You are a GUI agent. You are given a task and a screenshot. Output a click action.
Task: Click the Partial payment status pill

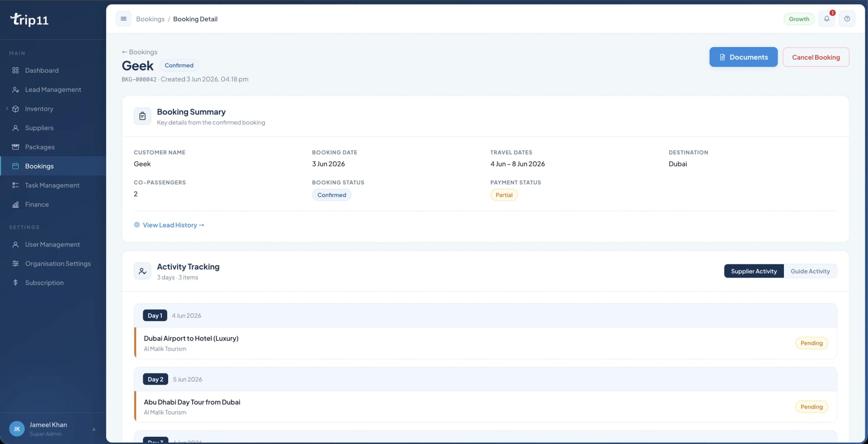pos(504,195)
